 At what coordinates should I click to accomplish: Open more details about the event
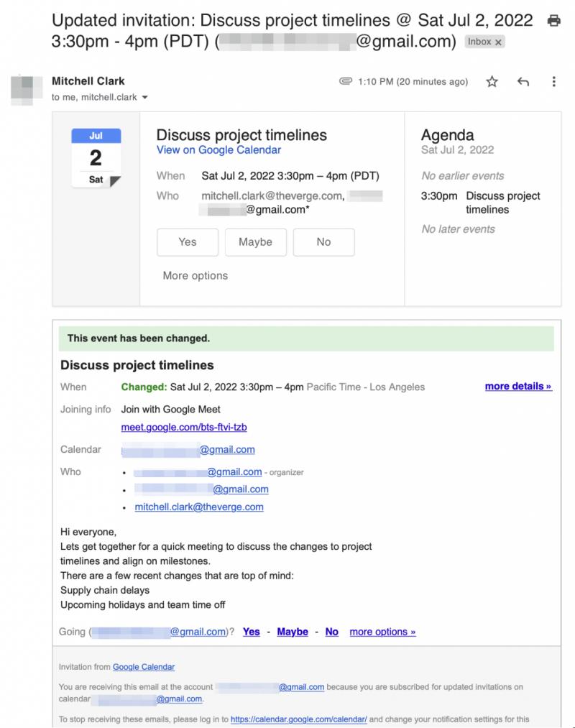pyautogui.click(x=518, y=386)
